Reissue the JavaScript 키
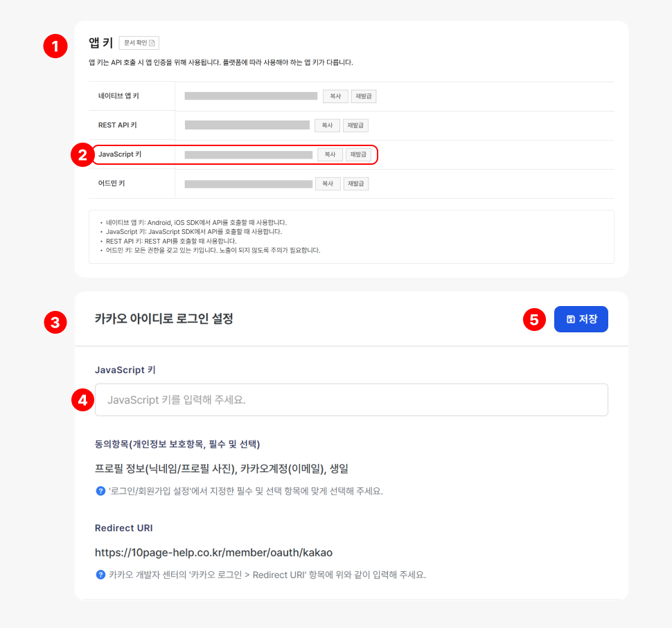 (358, 154)
